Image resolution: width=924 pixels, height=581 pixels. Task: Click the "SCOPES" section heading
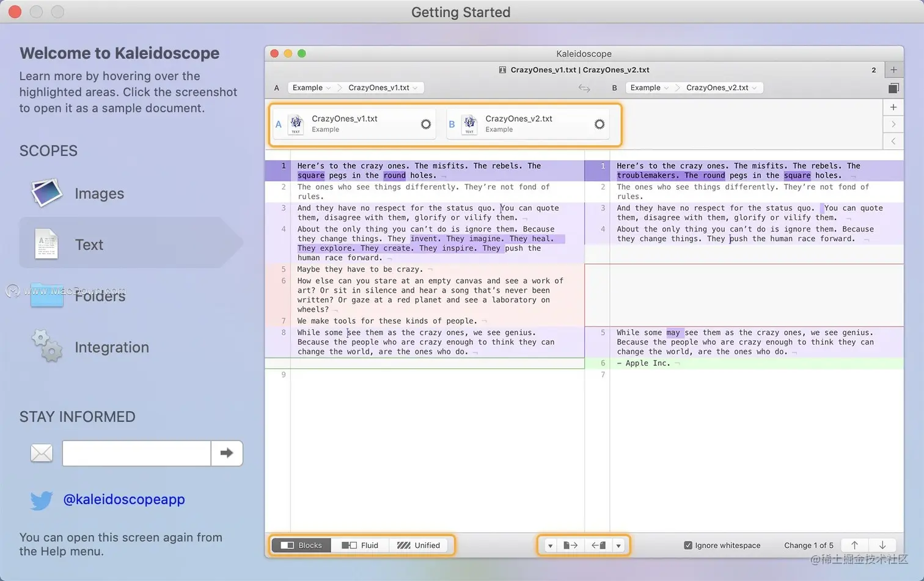click(x=48, y=151)
